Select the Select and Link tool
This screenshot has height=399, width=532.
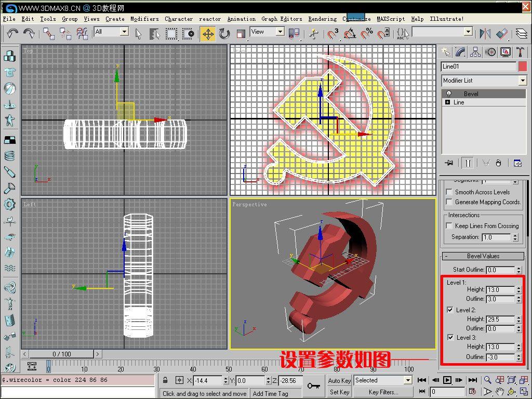(49, 34)
